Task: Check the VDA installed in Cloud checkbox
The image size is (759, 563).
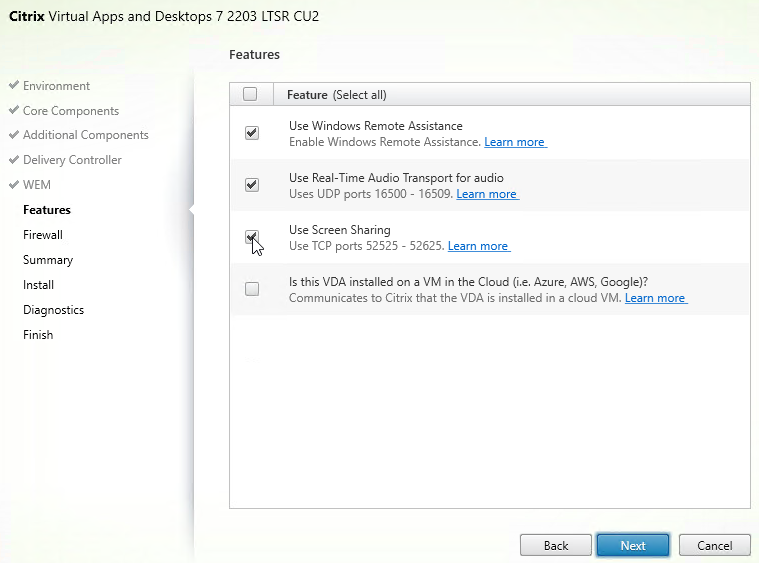Action: point(252,289)
